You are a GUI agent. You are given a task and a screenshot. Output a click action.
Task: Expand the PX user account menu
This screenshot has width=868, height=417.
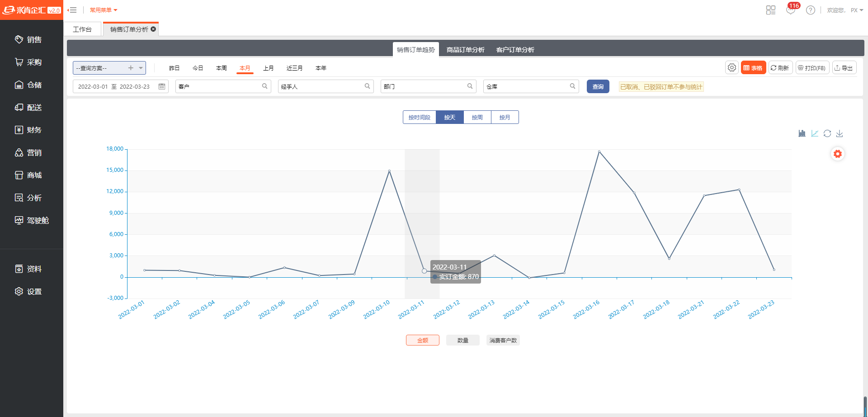pyautogui.click(x=857, y=10)
